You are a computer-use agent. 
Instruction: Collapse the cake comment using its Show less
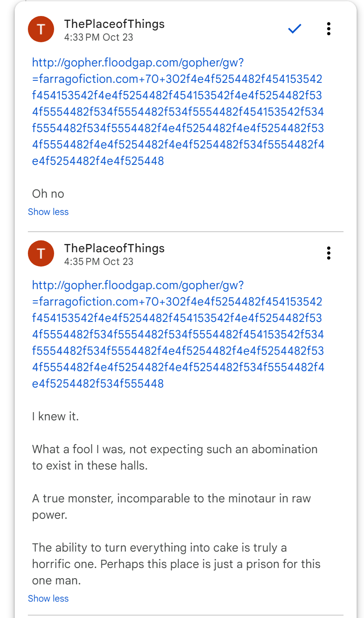pyautogui.click(x=48, y=598)
